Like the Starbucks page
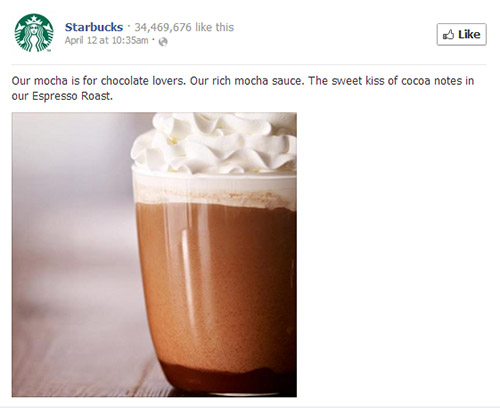This screenshot has width=500, height=408. pyautogui.click(x=462, y=34)
